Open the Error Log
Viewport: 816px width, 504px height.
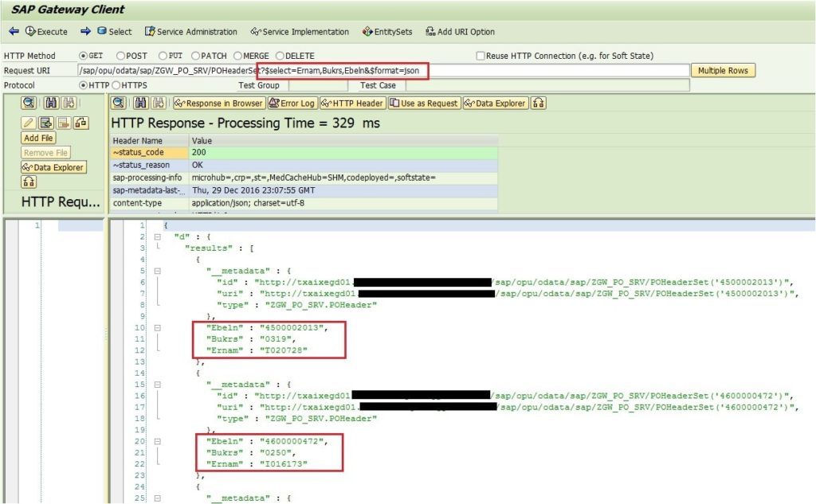click(292, 103)
